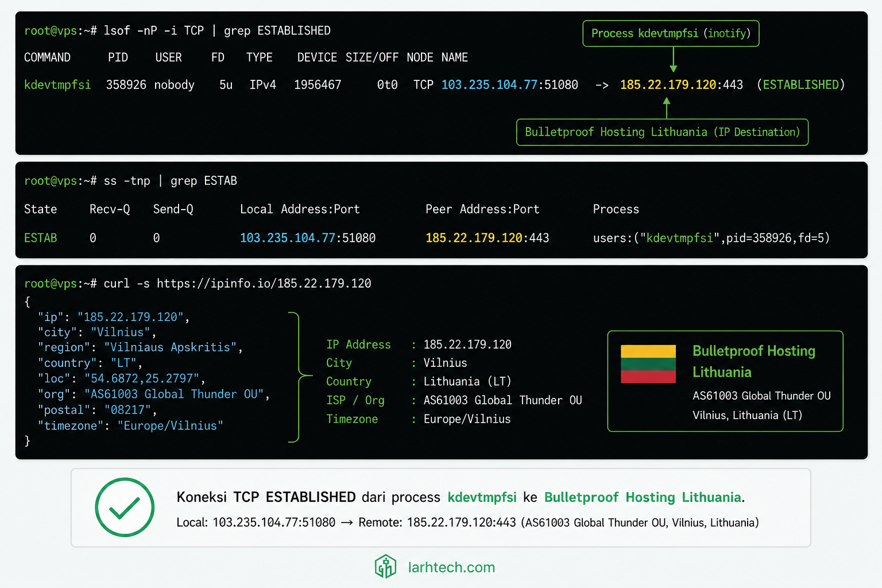The width and height of the screenshot is (882, 588).
Task: Click the JSON "country": "LT" line
Action: [90, 363]
